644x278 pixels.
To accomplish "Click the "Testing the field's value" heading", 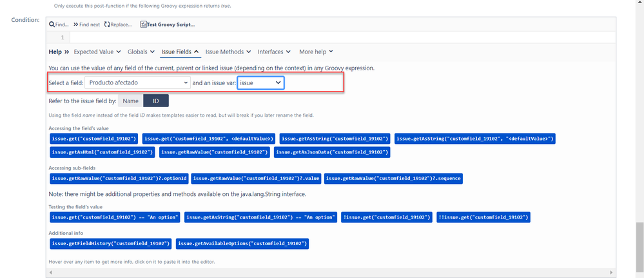I will coord(75,207).
